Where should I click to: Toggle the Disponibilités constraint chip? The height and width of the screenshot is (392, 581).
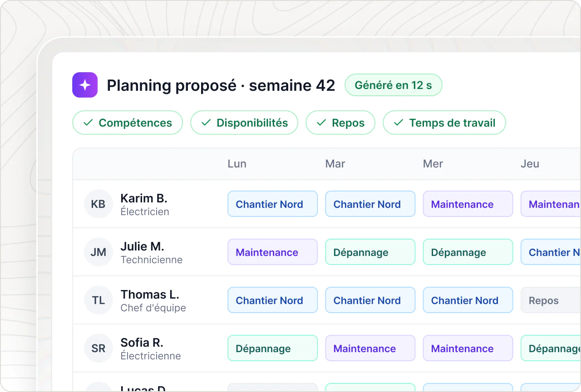(x=244, y=122)
